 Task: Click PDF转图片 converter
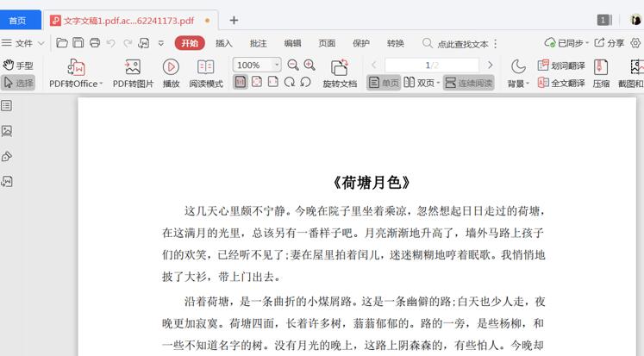[133, 73]
